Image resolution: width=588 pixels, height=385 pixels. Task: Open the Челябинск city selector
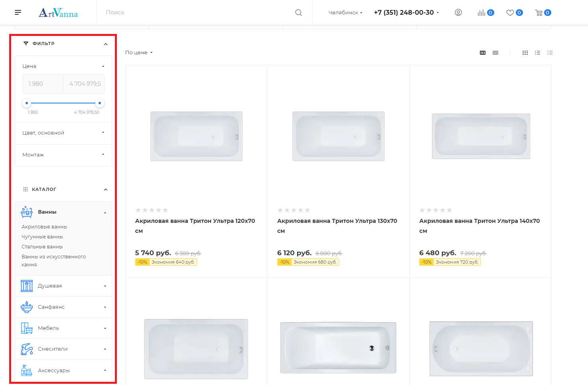pyautogui.click(x=345, y=13)
